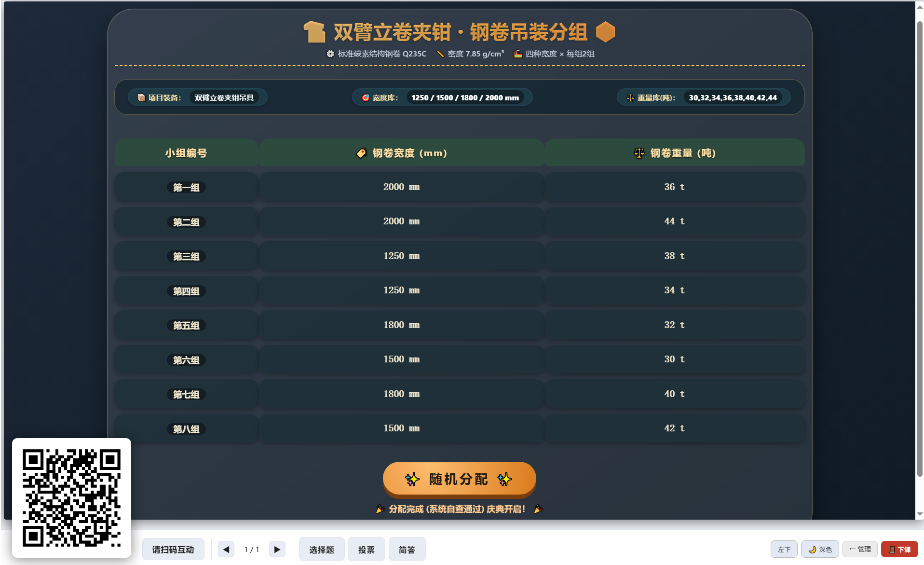This screenshot has height=565, width=924.
Task: Click the right sparkle icon on 随机分配 button
Action: 504,479
